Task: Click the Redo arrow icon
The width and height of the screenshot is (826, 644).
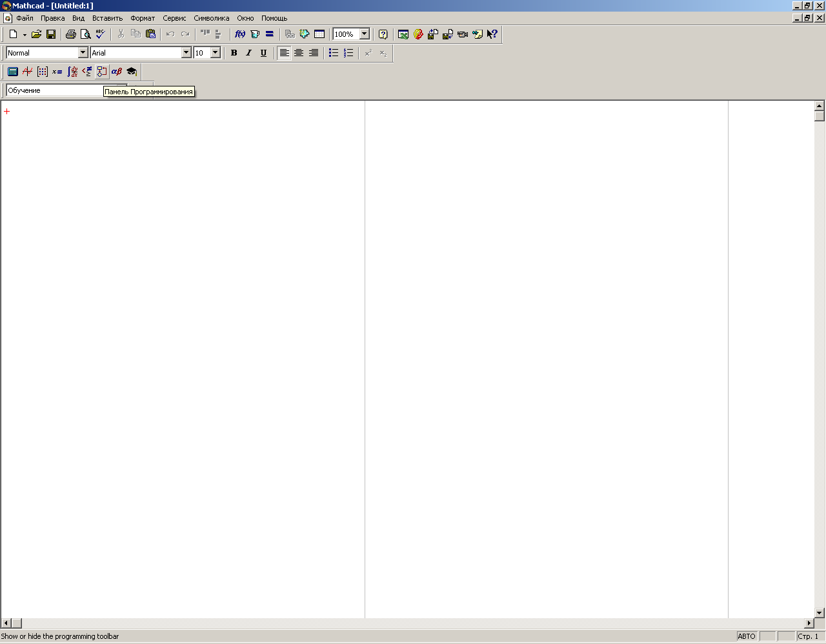Action: point(185,34)
